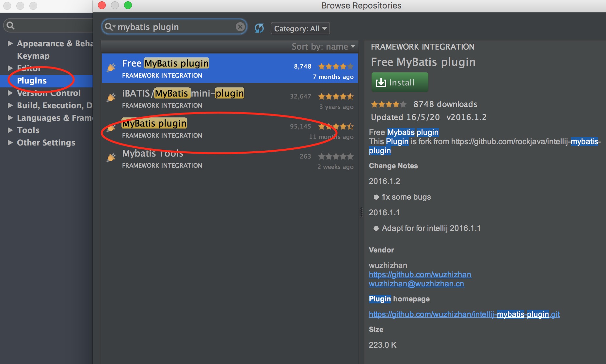
Task: Click the 263 download count
Action: coord(305,156)
